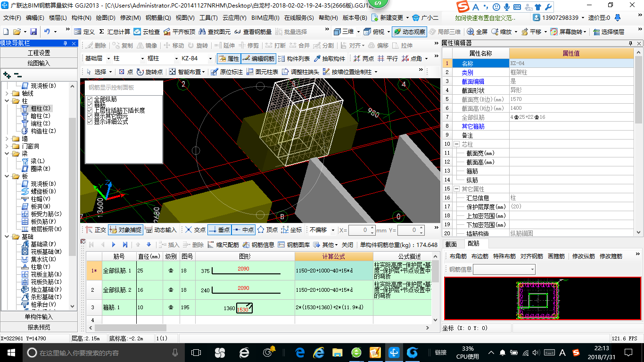The width and height of the screenshot is (644, 362).
Task: Click 平齐板顶 toolbar icon
Action: pos(179,32)
